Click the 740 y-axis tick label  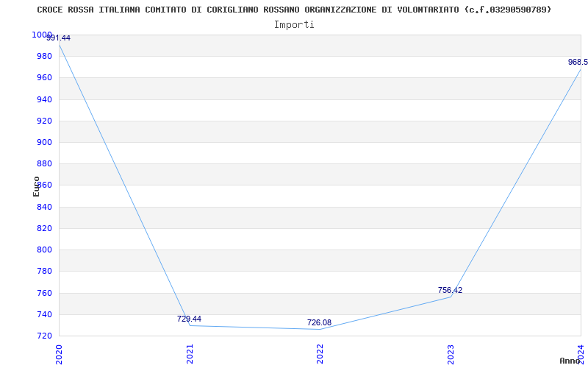point(45,314)
